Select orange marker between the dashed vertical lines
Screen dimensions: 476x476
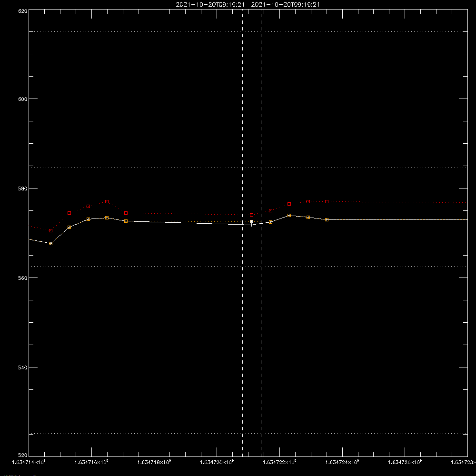252,222
